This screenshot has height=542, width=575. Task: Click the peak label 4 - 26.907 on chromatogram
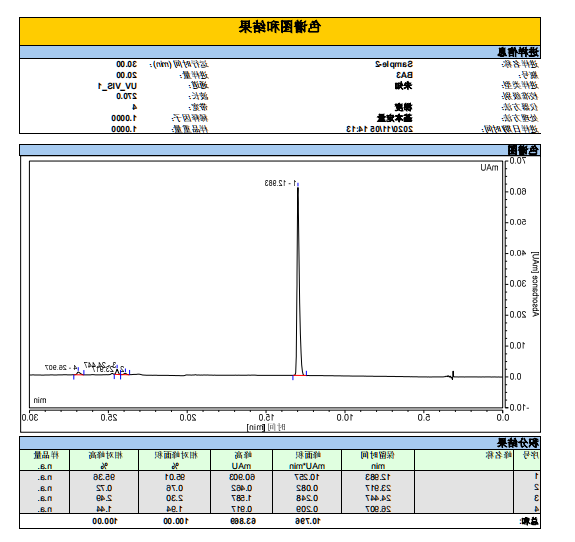pyautogui.click(x=61, y=367)
